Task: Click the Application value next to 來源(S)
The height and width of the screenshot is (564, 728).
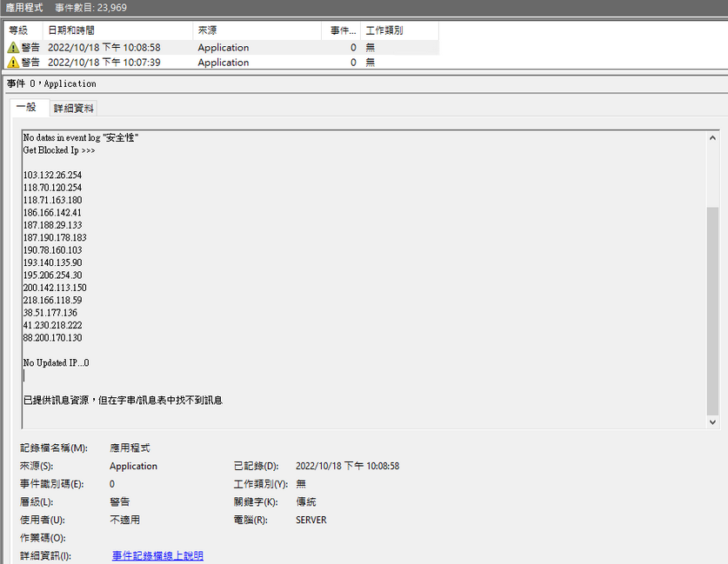Action: pos(132,466)
